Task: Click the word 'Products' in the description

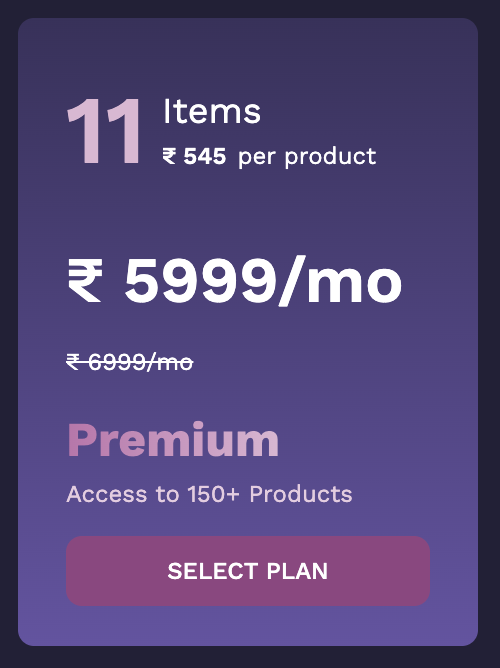Action: (x=301, y=494)
